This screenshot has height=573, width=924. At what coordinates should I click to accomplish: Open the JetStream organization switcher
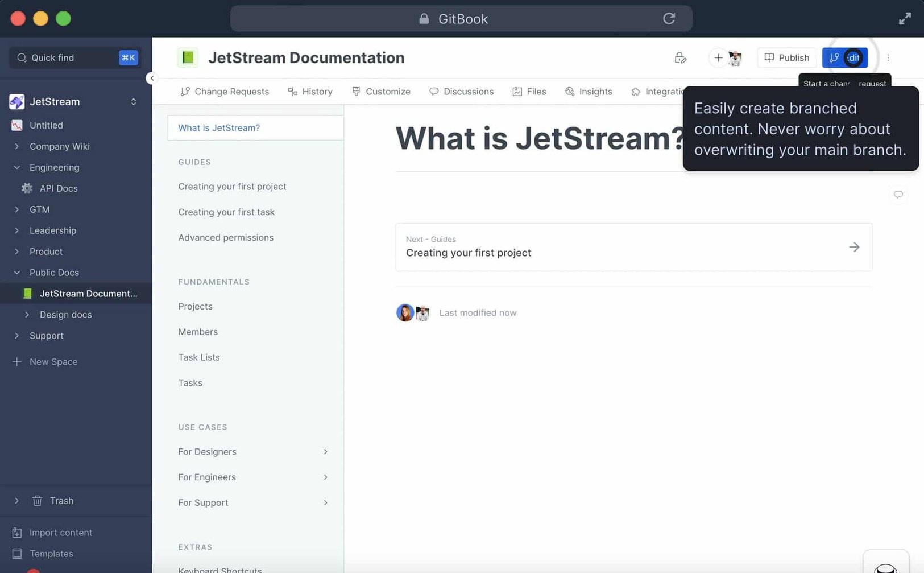133,102
